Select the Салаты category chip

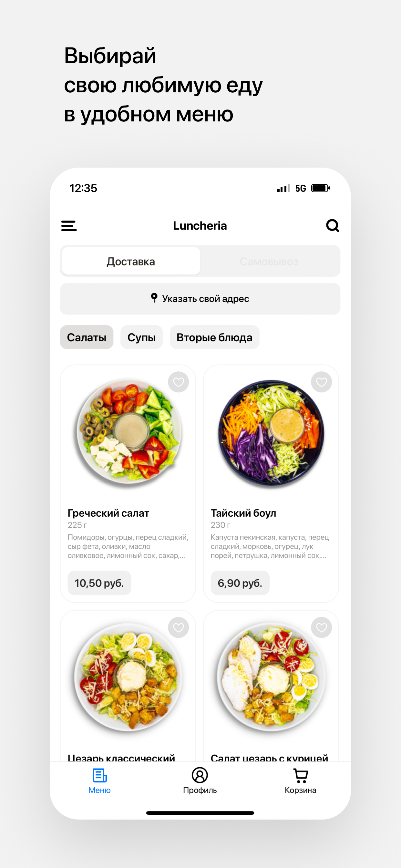(x=87, y=337)
